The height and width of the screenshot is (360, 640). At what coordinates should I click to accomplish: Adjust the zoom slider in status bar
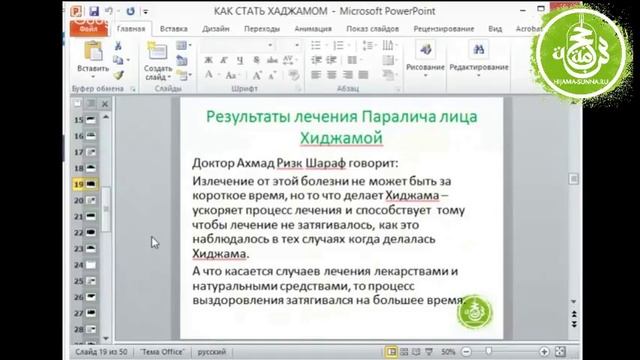[x=489, y=351]
